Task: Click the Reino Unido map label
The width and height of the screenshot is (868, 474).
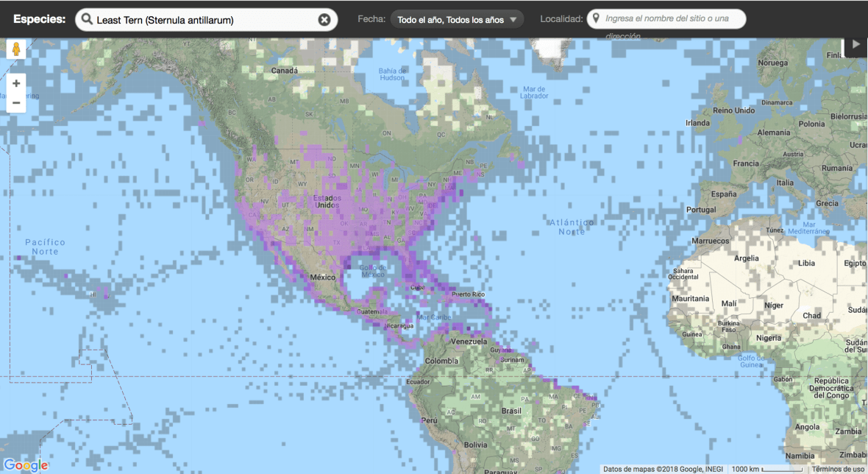Action: tap(734, 110)
